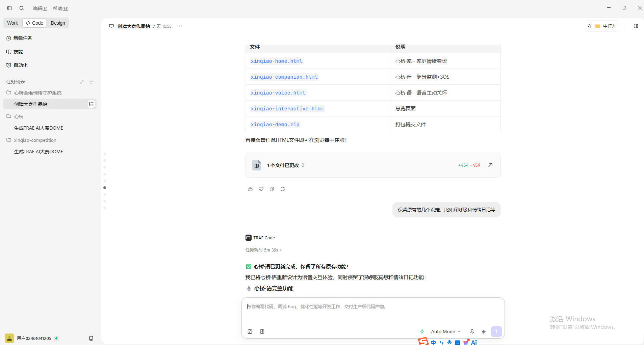Click the username 用户02461041205
This screenshot has height=345, width=644.
34,338
